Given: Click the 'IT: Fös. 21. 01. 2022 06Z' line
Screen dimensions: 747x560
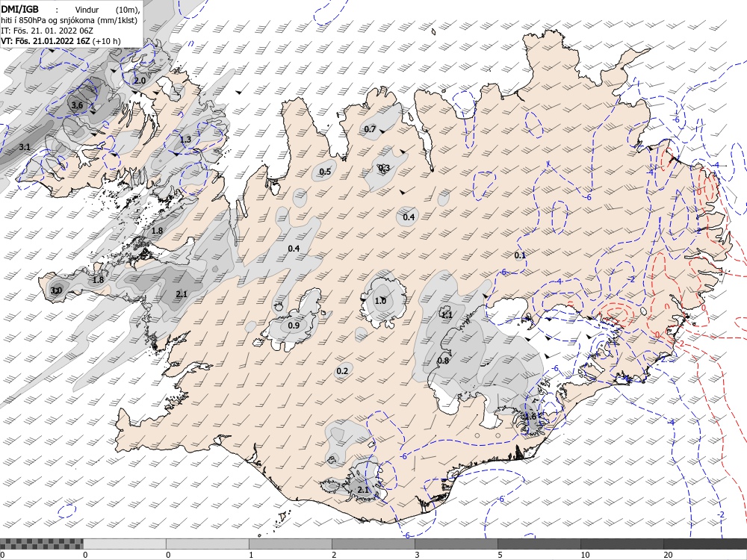Looking at the screenshot, I should (46, 31).
